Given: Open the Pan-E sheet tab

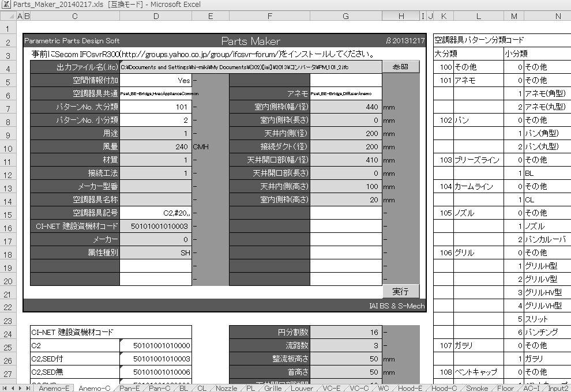Looking at the screenshot, I should 128,388.
